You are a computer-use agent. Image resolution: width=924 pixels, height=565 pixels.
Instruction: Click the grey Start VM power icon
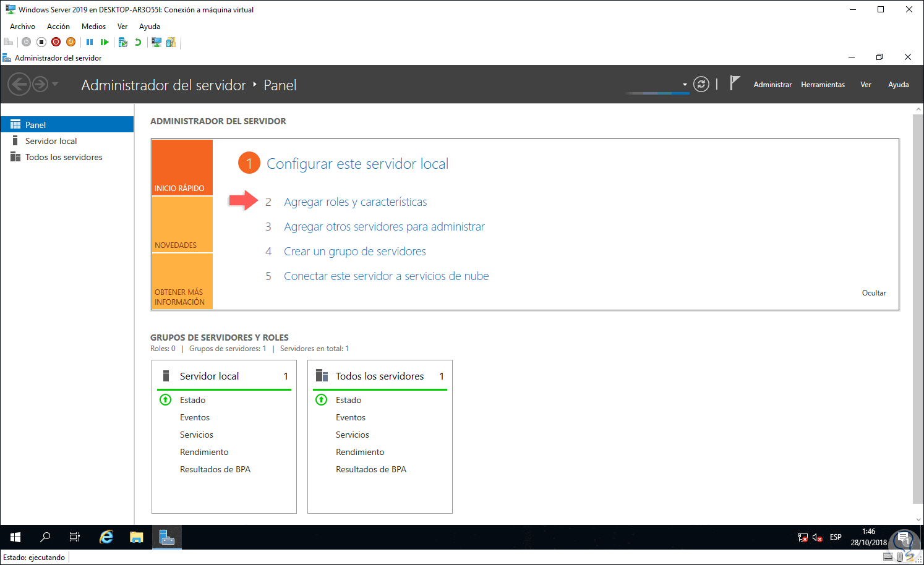[26, 42]
